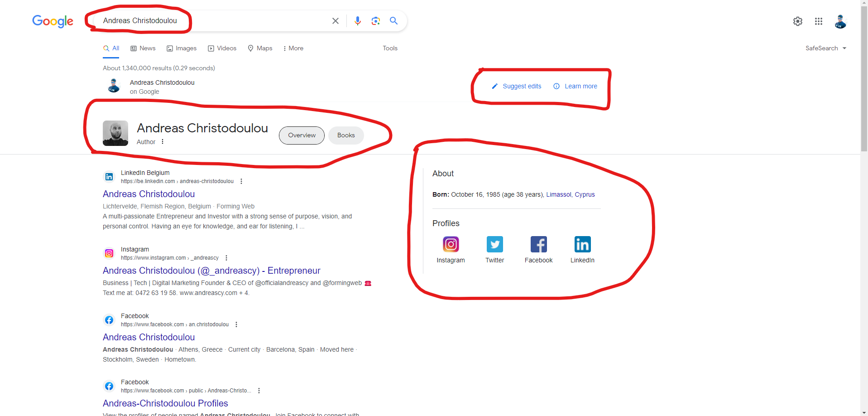Click the 'Profiles' heading
This screenshot has width=868, height=416.
[x=446, y=223]
